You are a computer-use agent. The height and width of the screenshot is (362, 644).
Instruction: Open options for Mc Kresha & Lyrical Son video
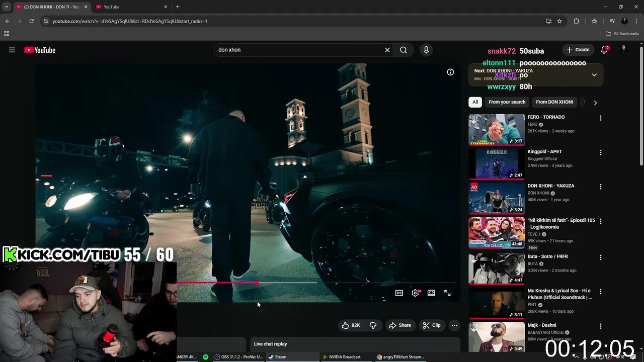[x=600, y=292]
